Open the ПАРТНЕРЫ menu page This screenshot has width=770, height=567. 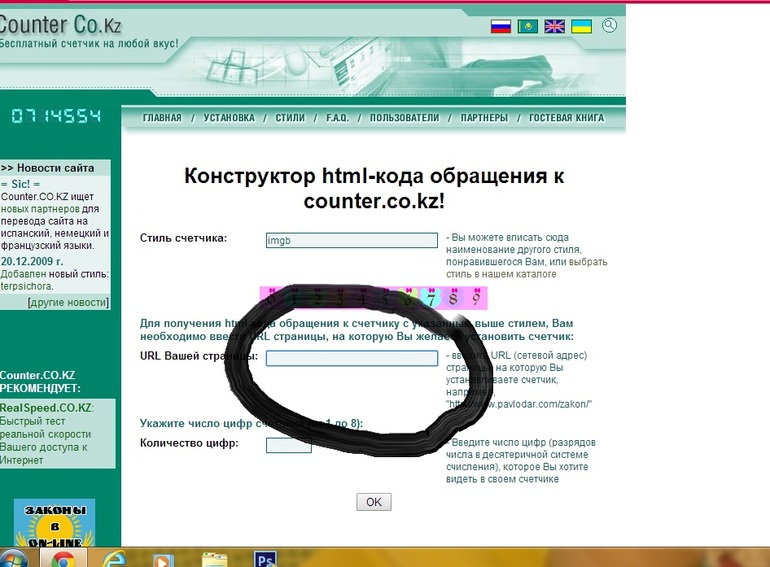(484, 118)
